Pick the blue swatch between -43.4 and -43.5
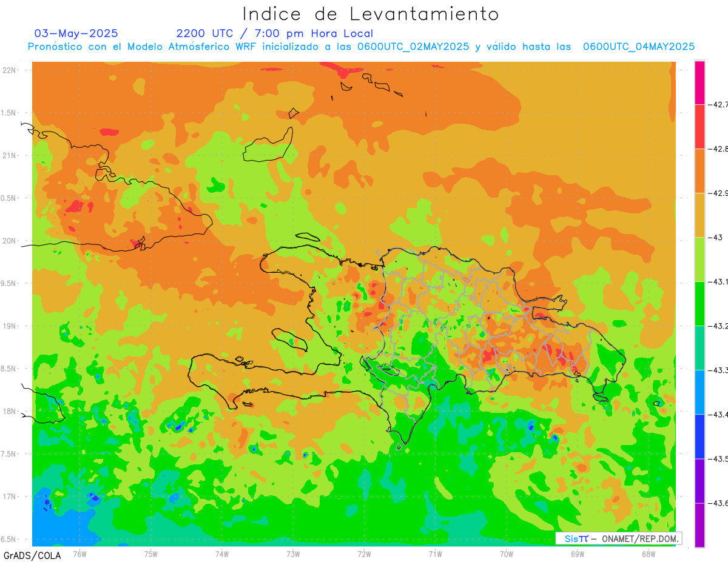The height and width of the screenshot is (562, 728). (699, 436)
